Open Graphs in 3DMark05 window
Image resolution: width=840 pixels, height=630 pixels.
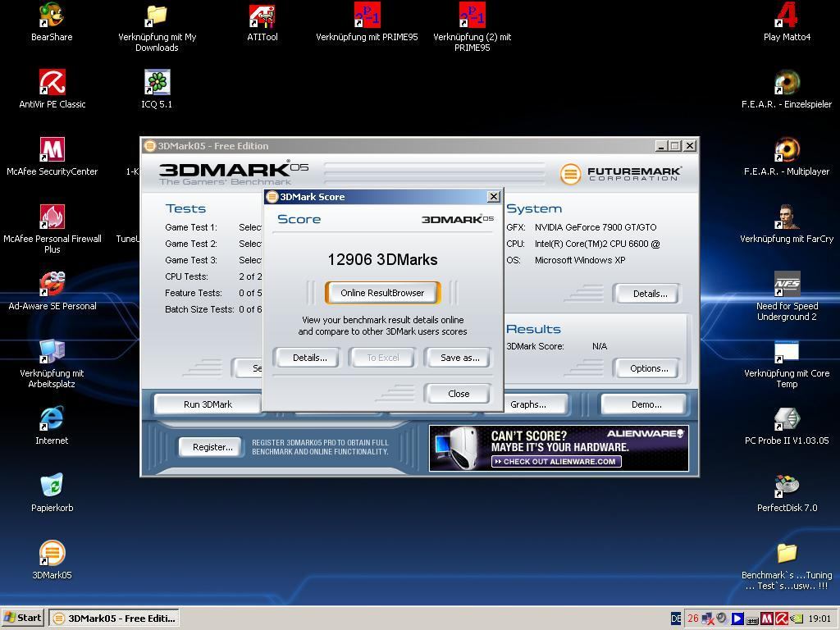click(x=527, y=404)
